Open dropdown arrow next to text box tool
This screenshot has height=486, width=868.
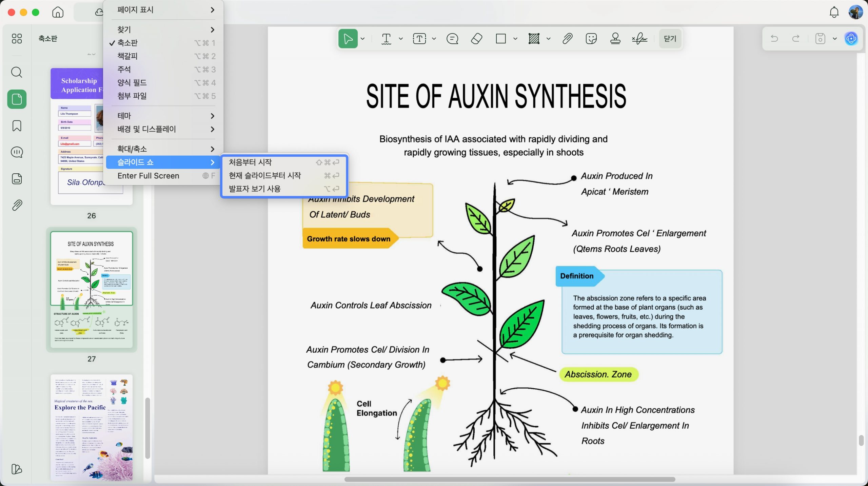(x=434, y=39)
